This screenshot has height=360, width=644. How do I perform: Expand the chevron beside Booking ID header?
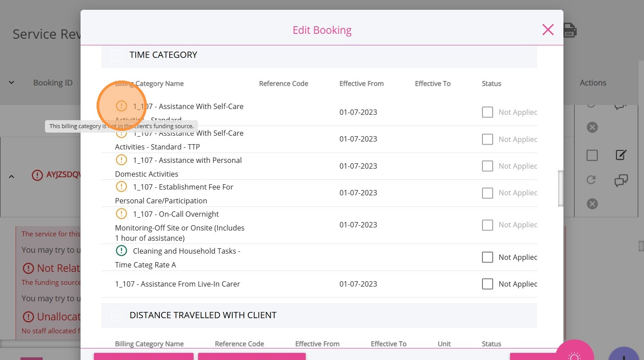tap(12, 83)
